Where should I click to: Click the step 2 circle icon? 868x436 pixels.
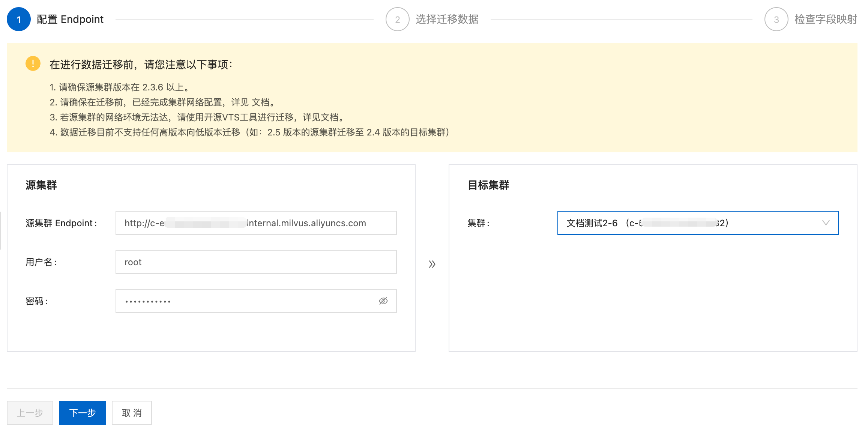(397, 19)
